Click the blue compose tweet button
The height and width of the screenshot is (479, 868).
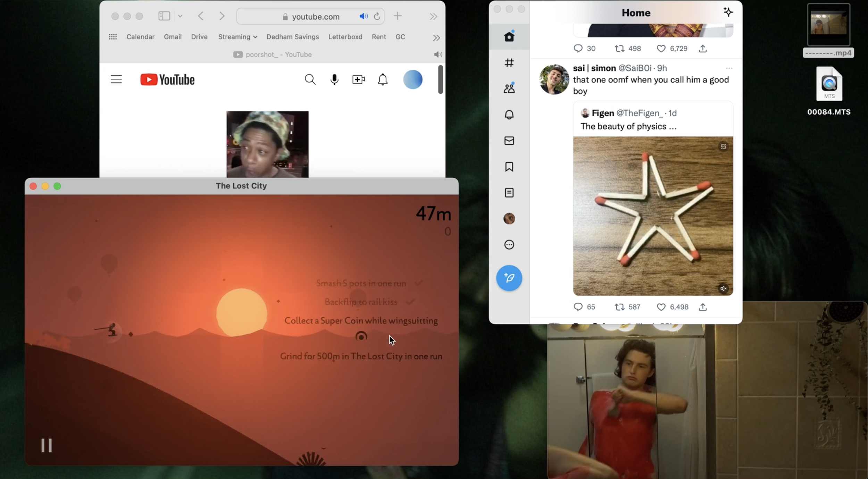click(x=509, y=278)
